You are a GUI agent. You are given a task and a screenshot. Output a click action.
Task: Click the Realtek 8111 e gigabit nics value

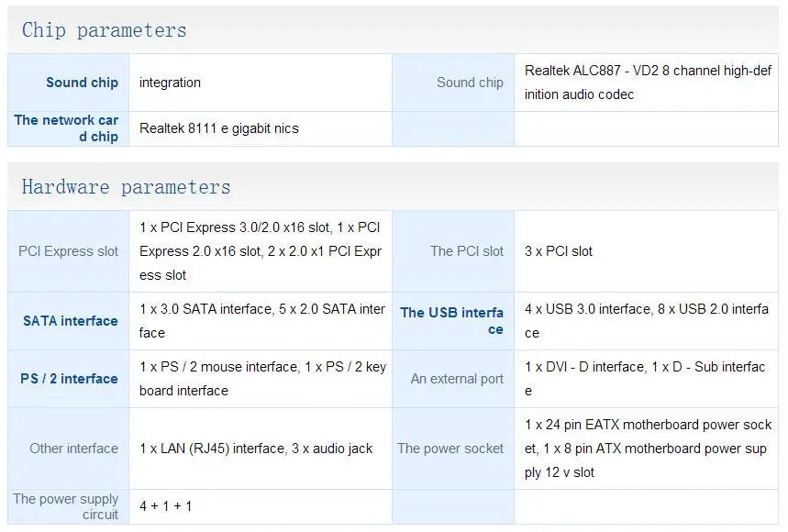coord(219,128)
